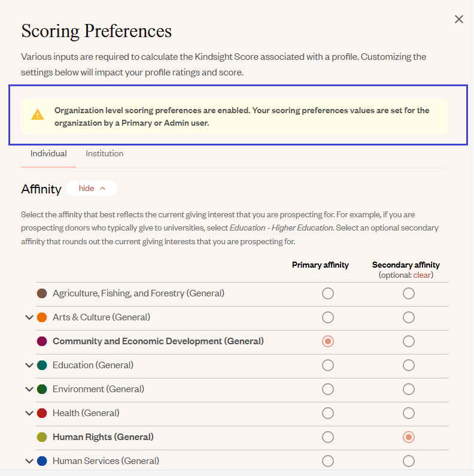Set Education (General) as secondary affinity
Screen dimensions: 474x476
pyautogui.click(x=408, y=365)
